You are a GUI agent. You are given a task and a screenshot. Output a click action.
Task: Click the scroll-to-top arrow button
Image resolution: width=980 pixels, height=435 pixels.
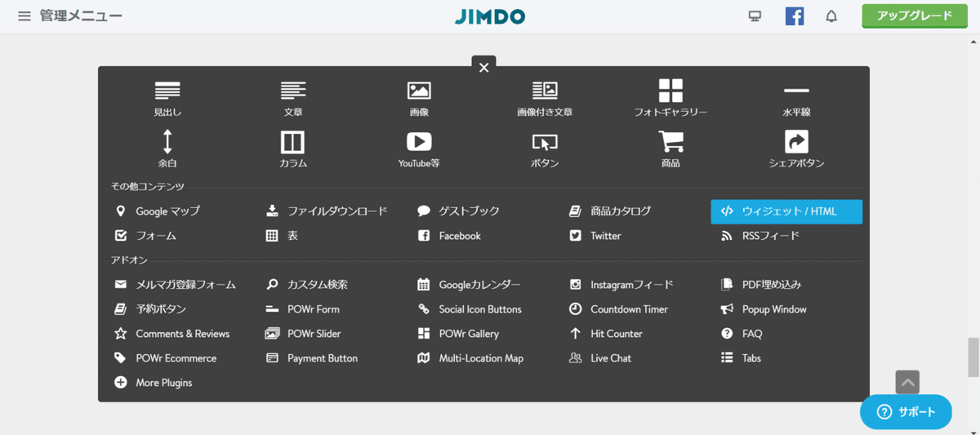907,382
